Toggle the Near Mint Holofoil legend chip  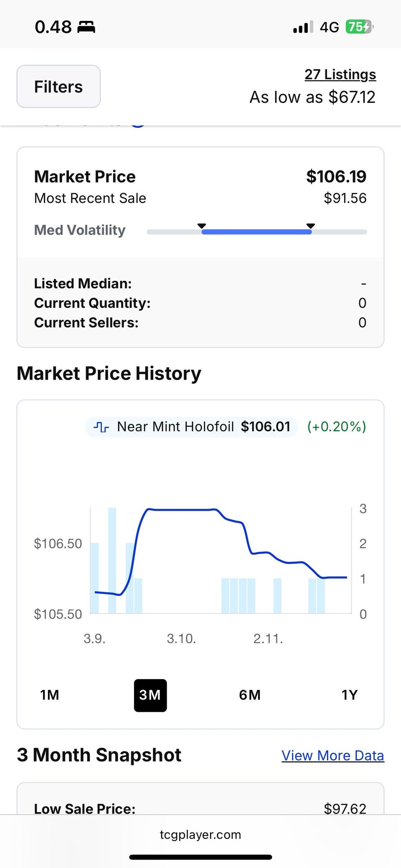click(x=191, y=426)
